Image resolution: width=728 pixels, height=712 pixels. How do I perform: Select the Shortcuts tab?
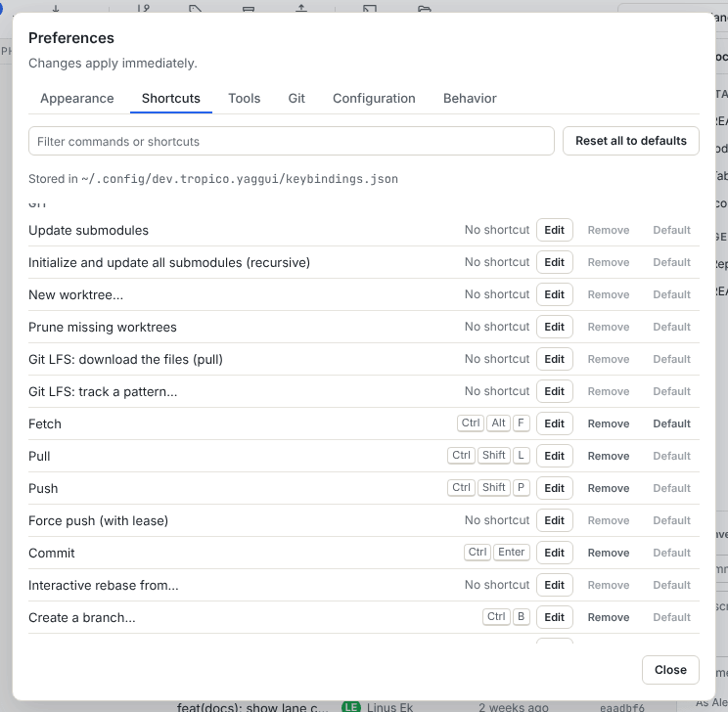click(x=171, y=99)
